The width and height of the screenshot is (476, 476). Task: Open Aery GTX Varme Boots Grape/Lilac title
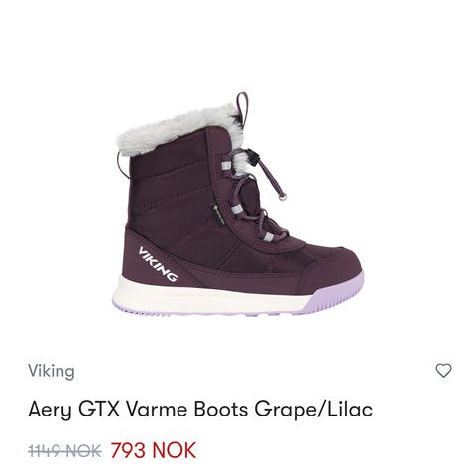click(200, 410)
